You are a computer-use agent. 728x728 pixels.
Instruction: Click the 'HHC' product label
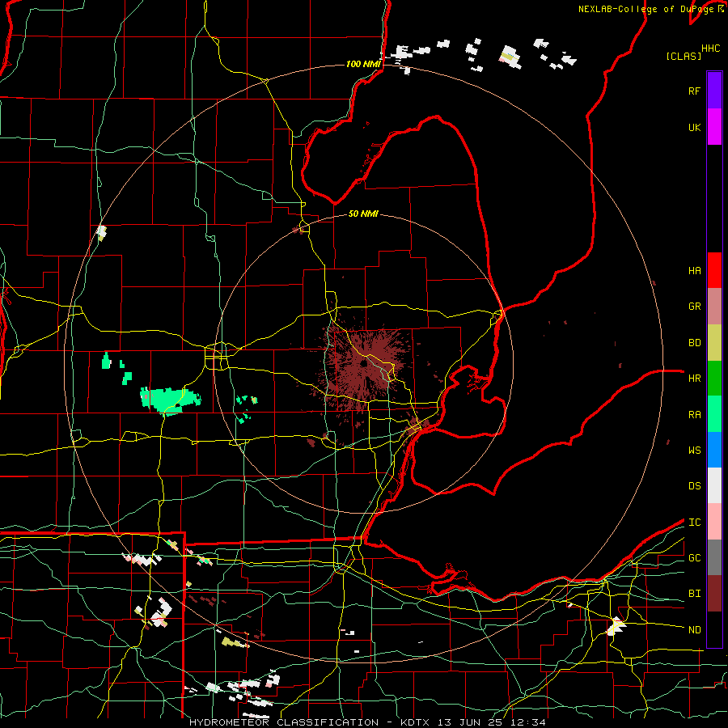click(x=711, y=49)
